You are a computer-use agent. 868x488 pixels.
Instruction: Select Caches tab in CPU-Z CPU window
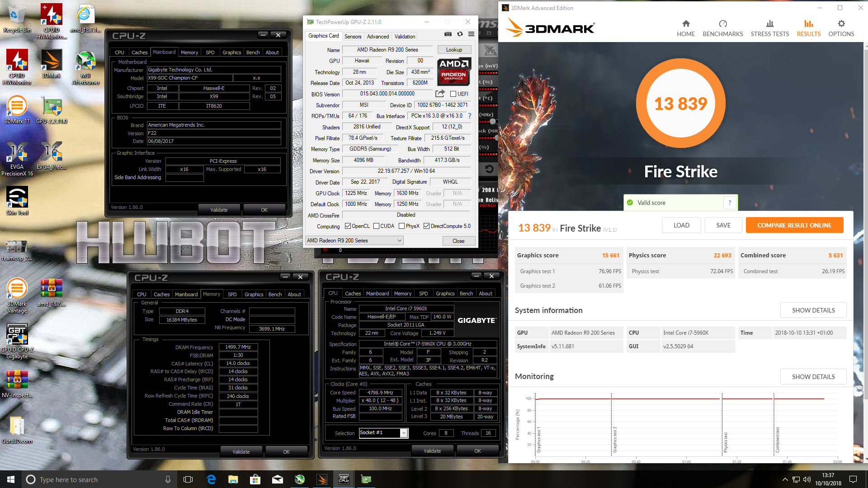tap(353, 294)
